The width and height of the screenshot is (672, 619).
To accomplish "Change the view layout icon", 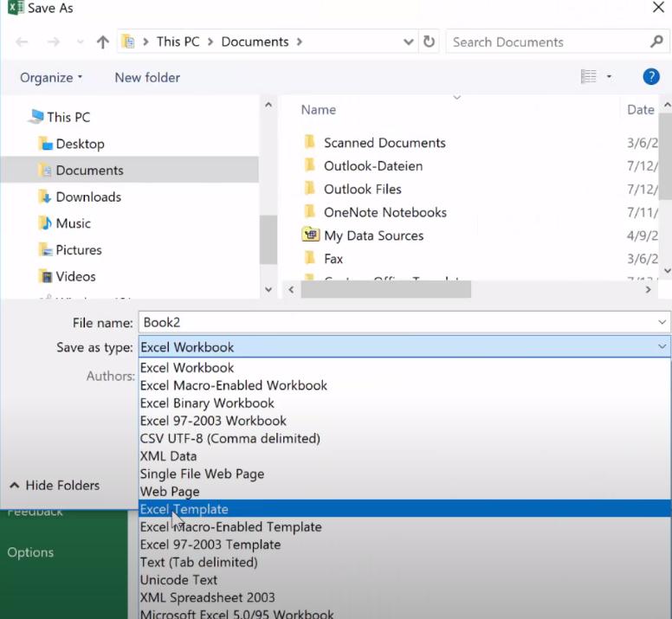I will (588, 77).
